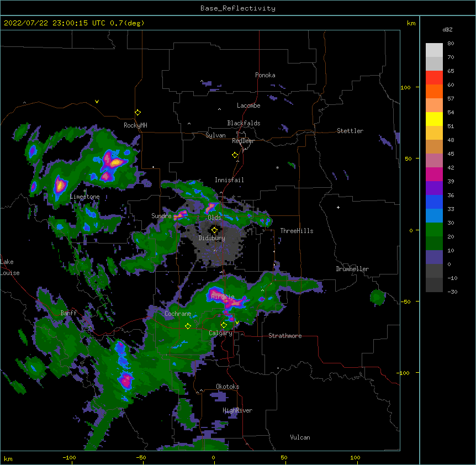Select the Stettler label
The width and height of the screenshot is (476, 465).
[x=350, y=131]
